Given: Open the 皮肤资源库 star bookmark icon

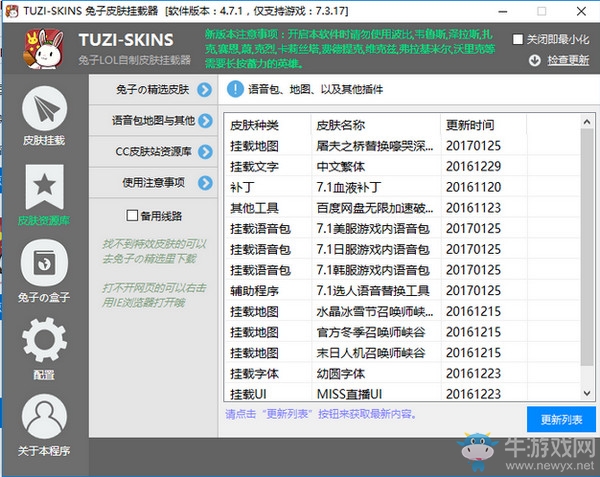Looking at the screenshot, I should point(44,187).
